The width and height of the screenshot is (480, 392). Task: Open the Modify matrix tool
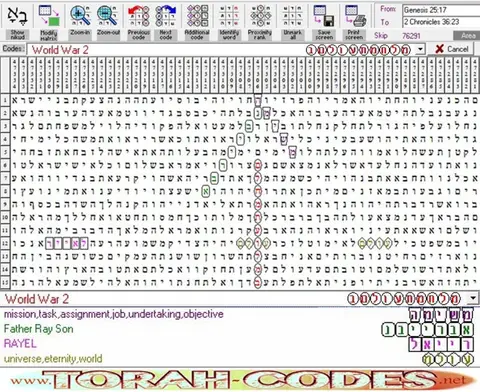tap(49, 15)
